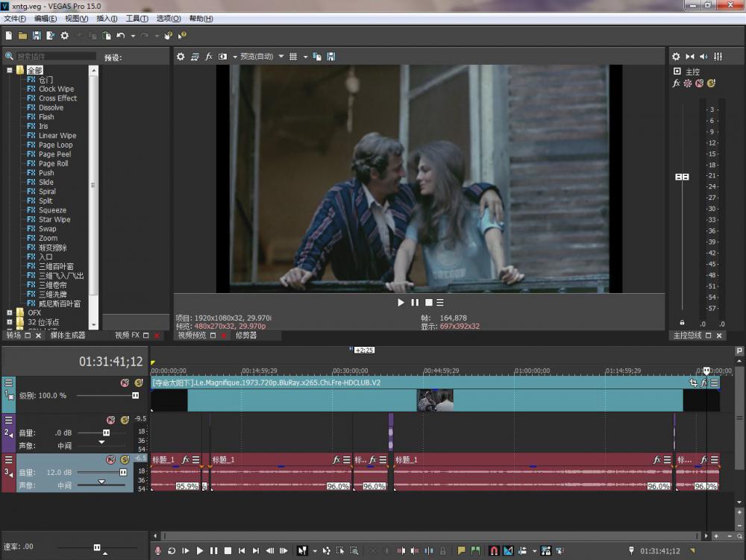Screen dimensions: 746x560
Task: Stop playback in bottom transport bar
Action: pos(228,550)
